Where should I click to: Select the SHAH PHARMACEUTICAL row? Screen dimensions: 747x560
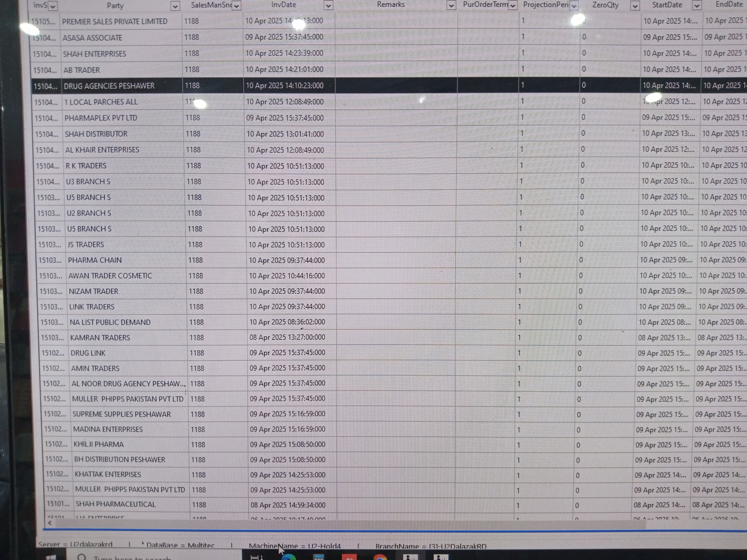(115, 504)
